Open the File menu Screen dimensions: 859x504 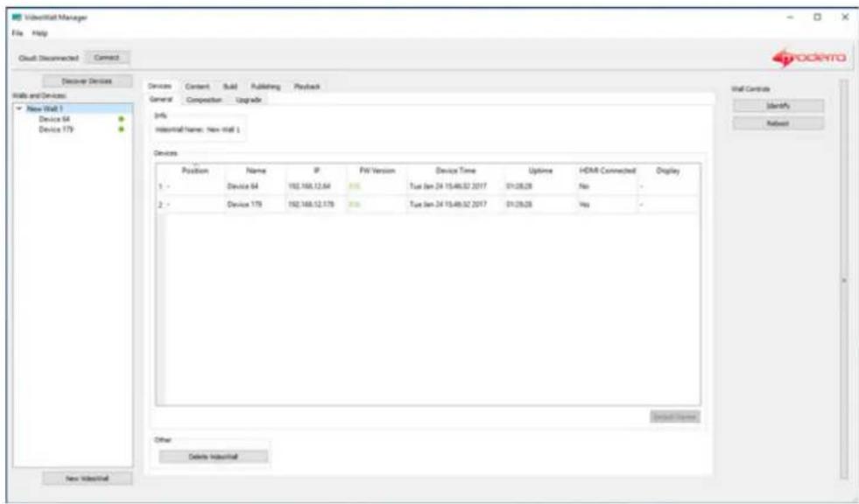click(x=18, y=33)
